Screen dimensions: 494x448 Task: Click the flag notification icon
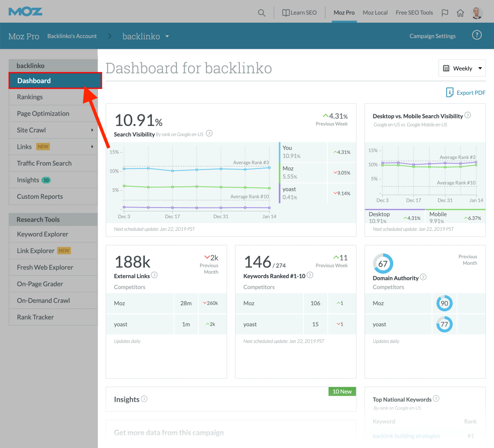pos(444,13)
